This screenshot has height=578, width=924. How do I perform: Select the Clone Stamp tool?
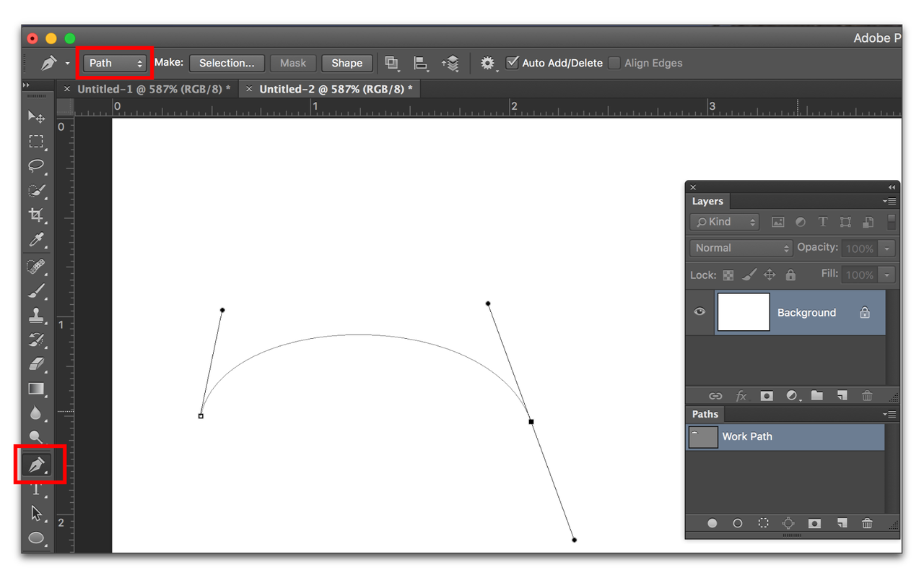point(38,316)
